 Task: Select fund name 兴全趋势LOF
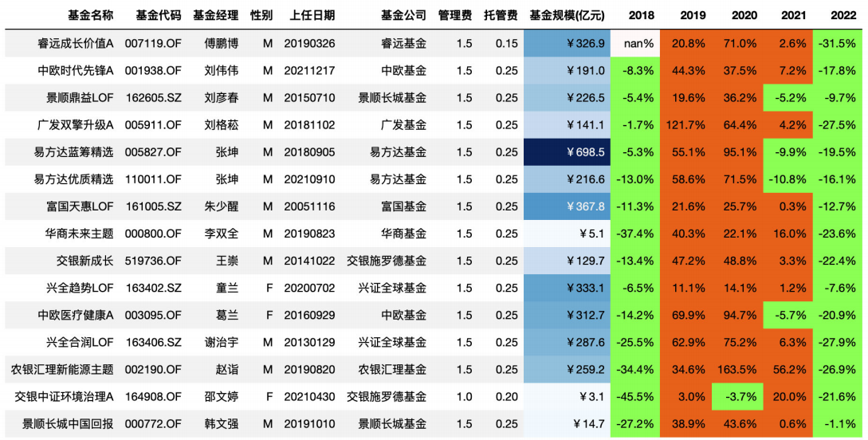[x=81, y=288]
